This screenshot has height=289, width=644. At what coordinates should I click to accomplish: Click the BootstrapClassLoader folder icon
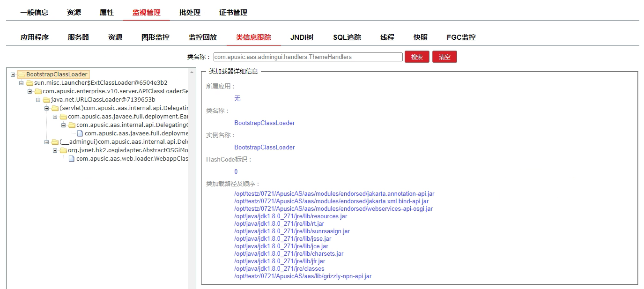pos(21,74)
